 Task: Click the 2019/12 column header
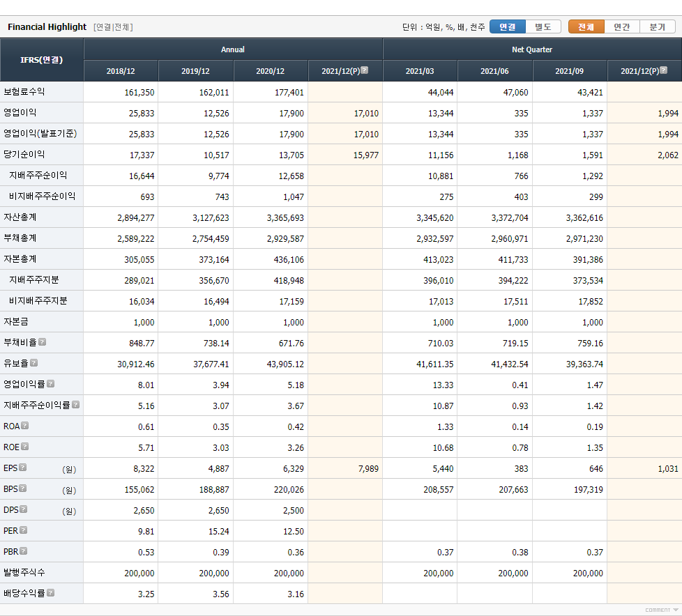(x=195, y=71)
